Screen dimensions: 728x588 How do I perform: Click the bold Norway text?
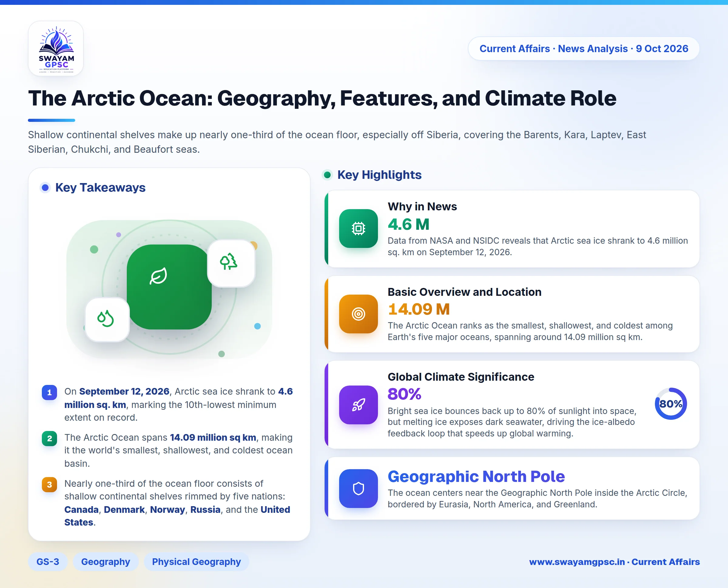pos(167,509)
